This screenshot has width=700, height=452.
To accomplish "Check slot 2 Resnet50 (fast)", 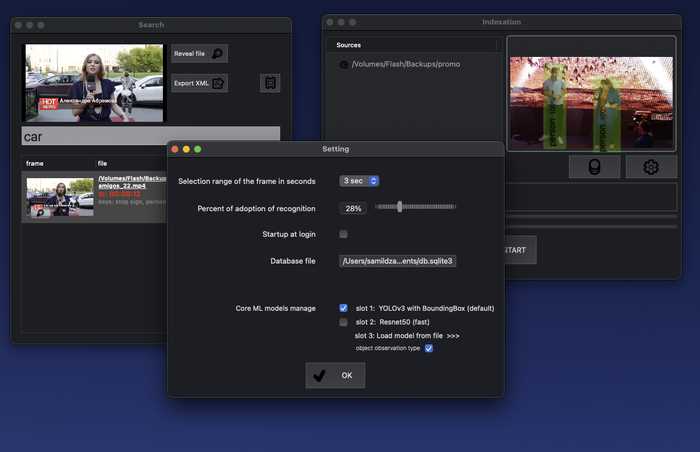I will (343, 322).
